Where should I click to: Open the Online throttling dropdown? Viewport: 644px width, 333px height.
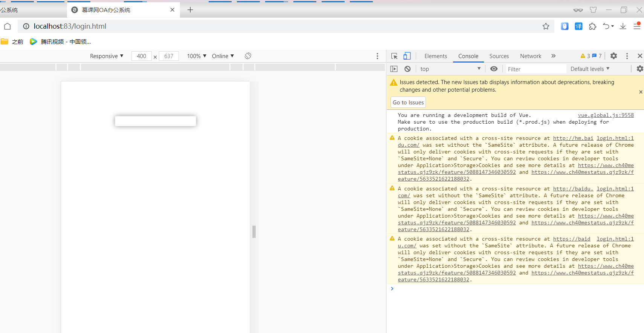pos(223,56)
